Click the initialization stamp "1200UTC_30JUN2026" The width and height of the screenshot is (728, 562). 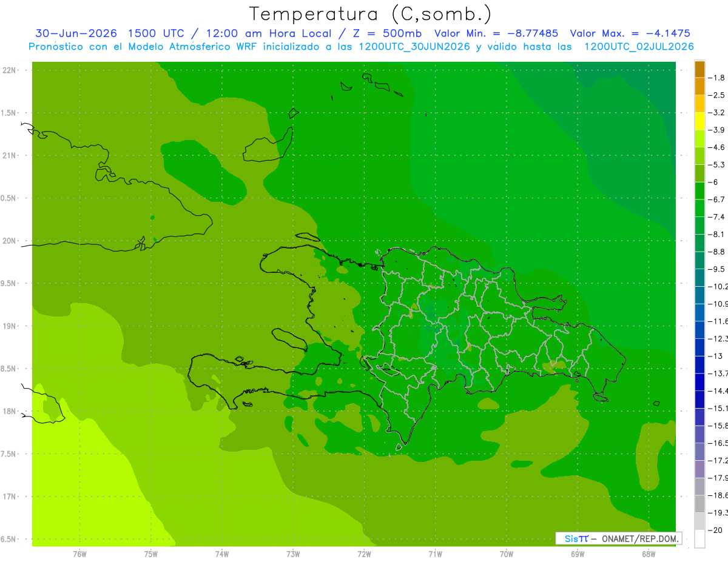414,47
